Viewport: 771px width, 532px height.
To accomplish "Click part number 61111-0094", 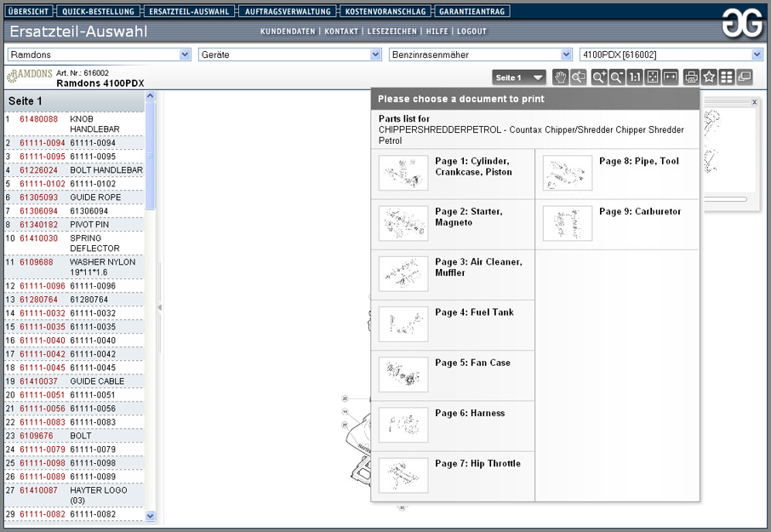I will (43, 143).
